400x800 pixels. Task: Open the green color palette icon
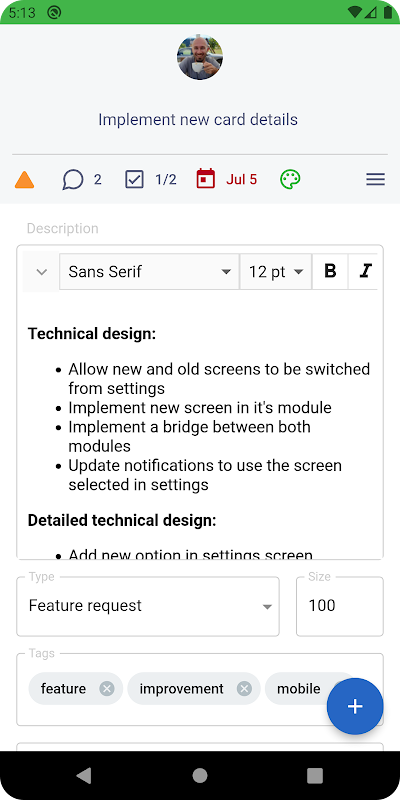point(290,180)
